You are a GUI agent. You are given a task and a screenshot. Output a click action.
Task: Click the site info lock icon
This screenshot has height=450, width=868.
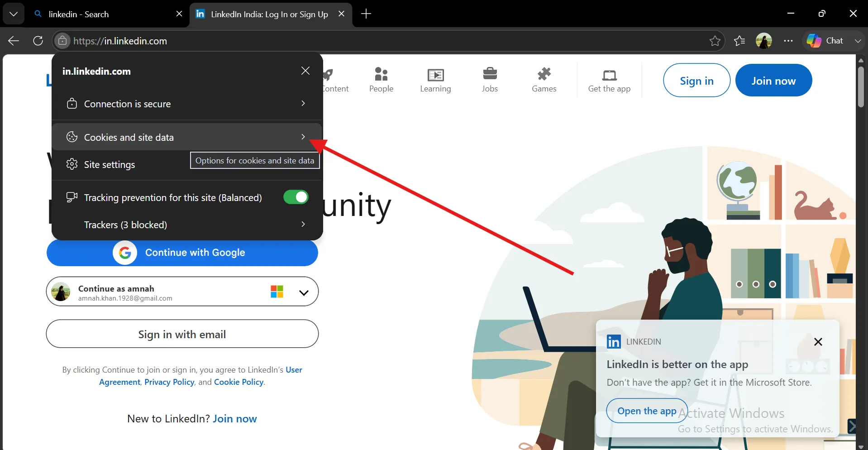[62, 41]
